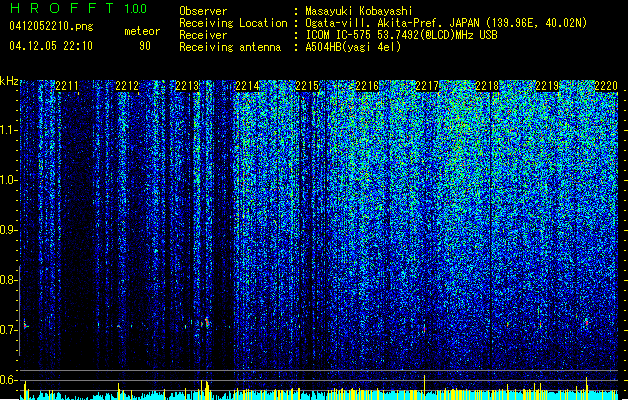Click the 0.8 frequency axis tick
The image size is (629, 400).
tap(8, 280)
